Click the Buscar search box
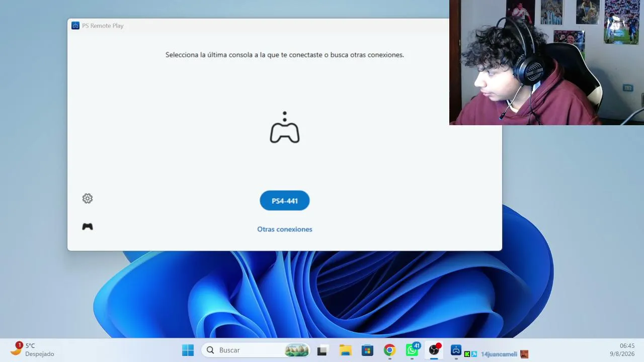The width and height of the screenshot is (644, 362). (x=256, y=350)
